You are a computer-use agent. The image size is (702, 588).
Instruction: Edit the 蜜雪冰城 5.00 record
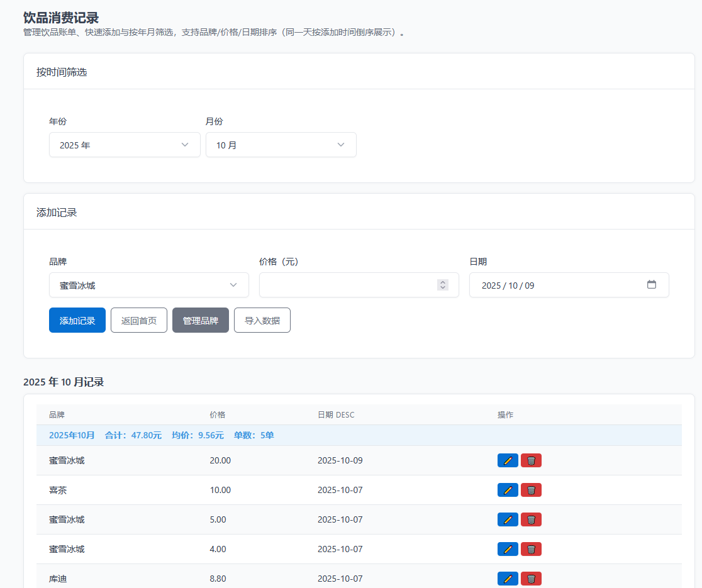(508, 519)
